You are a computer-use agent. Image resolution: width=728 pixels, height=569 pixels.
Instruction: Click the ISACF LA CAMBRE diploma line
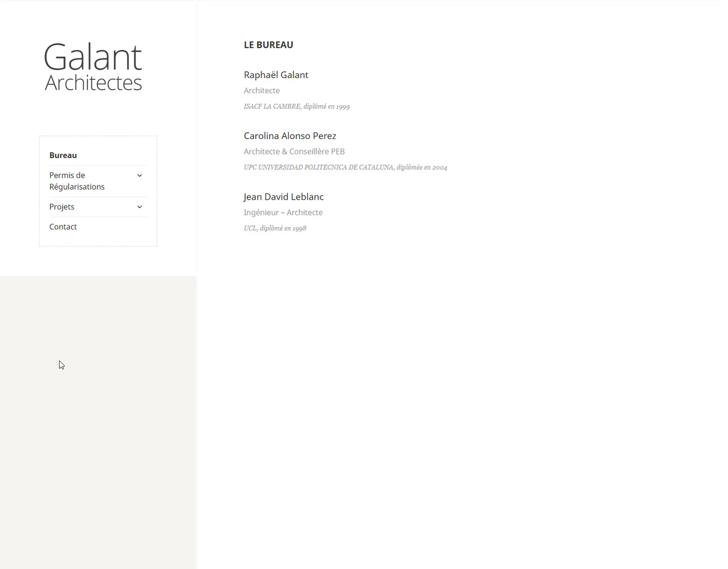296,106
